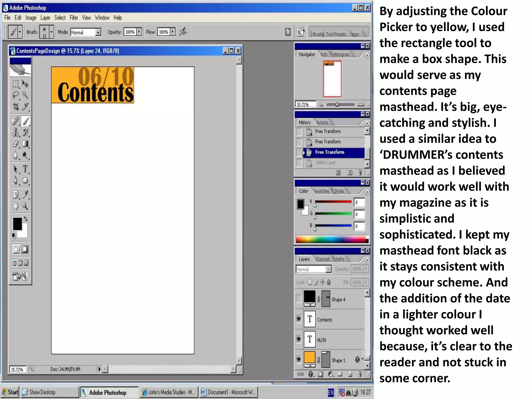Select the Hand tool

[16, 206]
